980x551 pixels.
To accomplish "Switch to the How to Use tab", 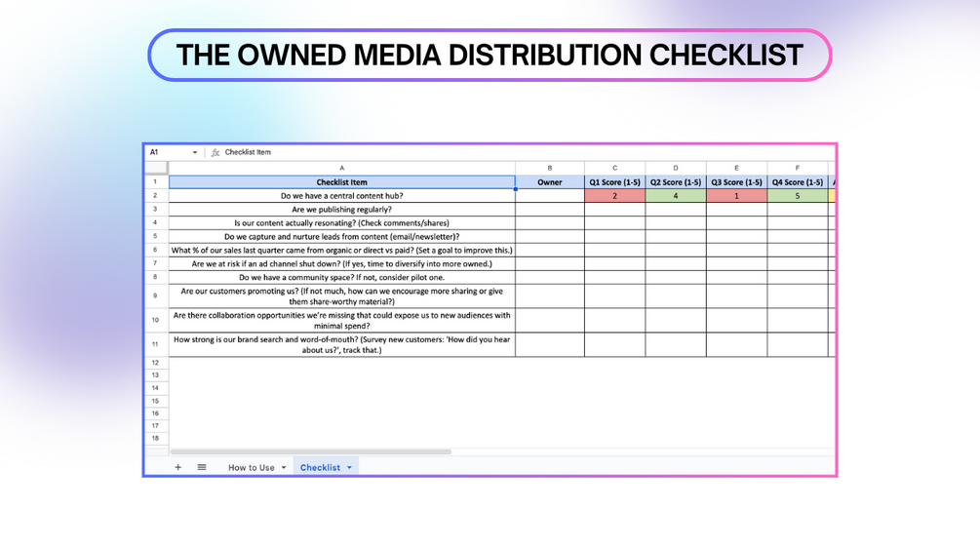I will click(x=252, y=467).
